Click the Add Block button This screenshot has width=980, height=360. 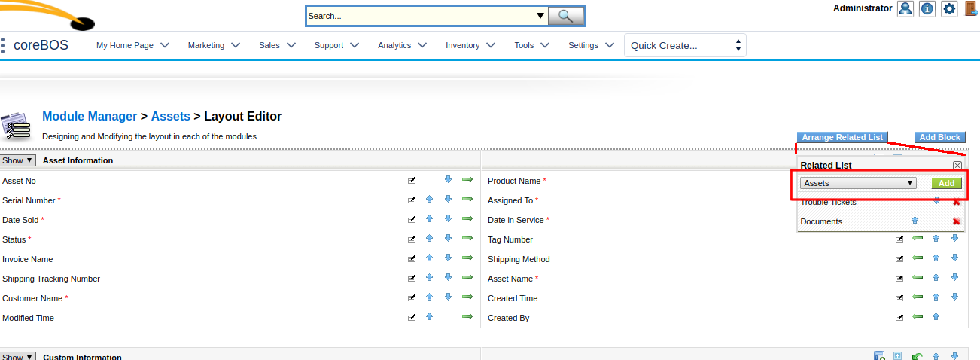[x=940, y=137]
